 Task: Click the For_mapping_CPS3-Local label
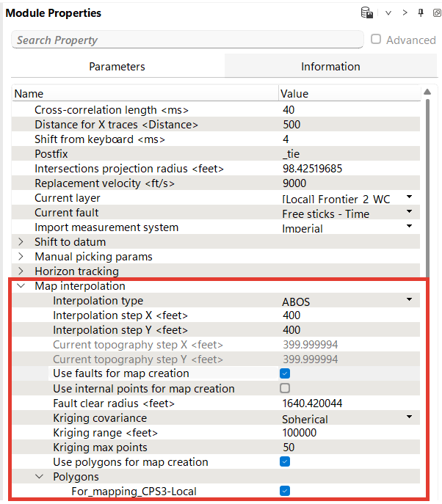(134, 491)
